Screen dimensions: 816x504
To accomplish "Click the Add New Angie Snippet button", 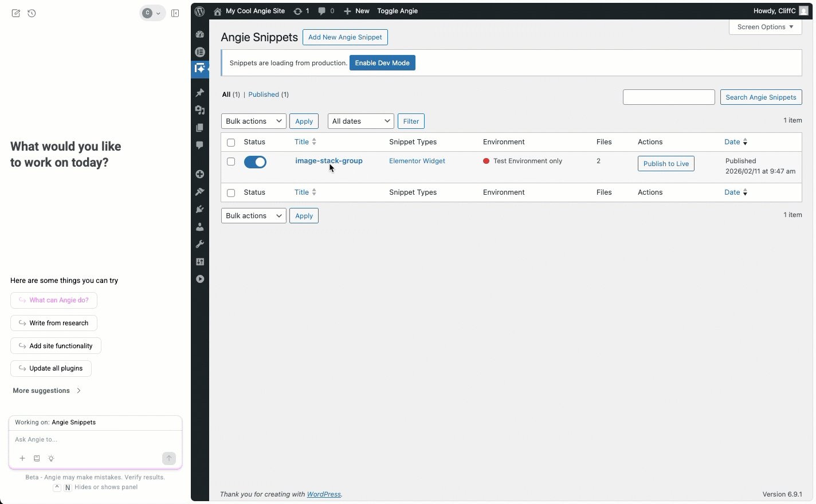I will tap(345, 37).
